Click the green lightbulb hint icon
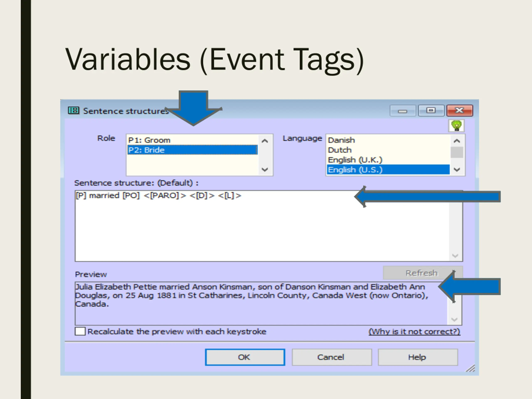 click(456, 126)
